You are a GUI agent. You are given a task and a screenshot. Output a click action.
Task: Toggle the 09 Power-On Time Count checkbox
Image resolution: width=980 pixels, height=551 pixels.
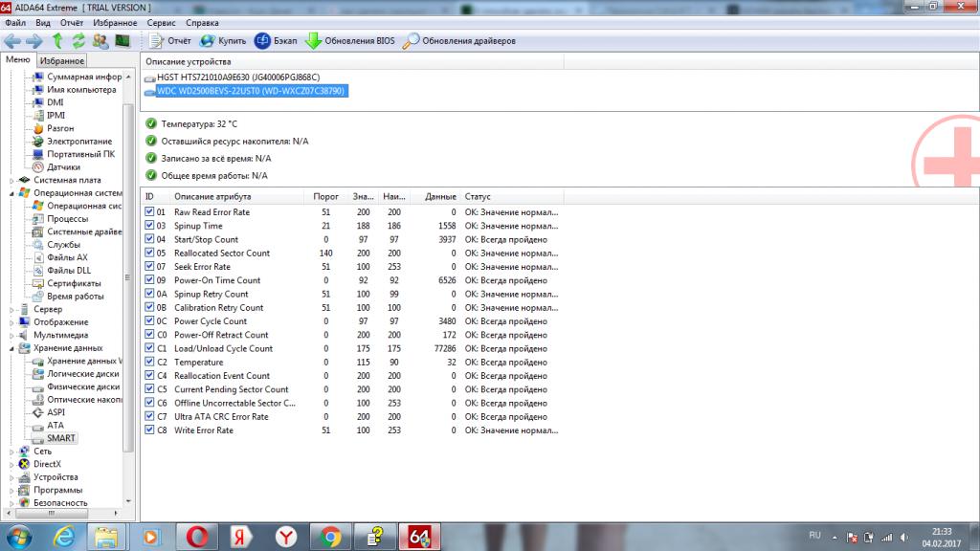(x=149, y=280)
